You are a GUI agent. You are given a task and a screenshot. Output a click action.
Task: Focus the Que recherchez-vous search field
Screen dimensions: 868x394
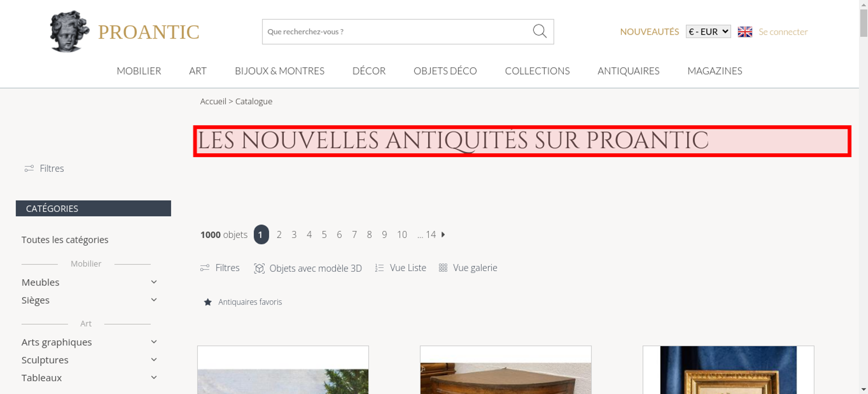pos(397,32)
